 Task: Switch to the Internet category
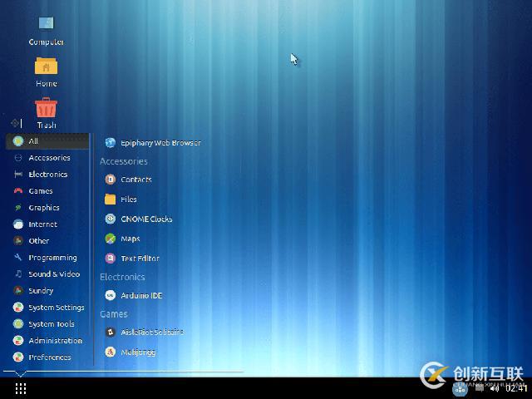pyautogui.click(x=42, y=224)
